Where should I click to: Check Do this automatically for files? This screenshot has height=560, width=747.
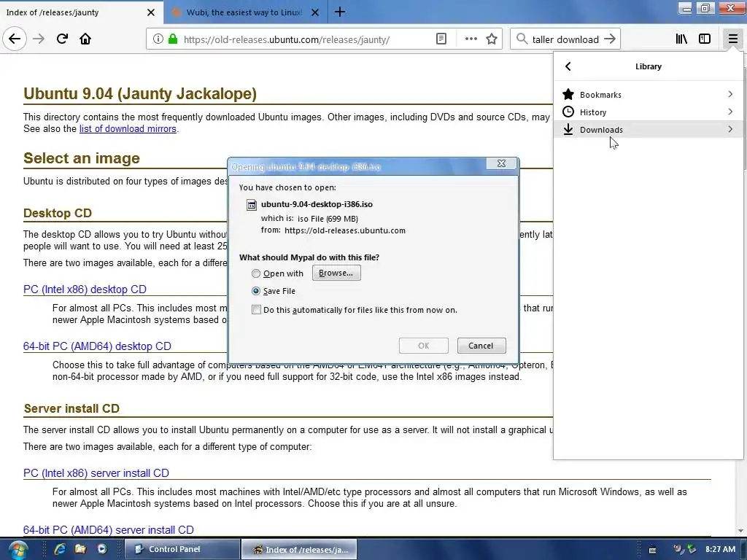[x=256, y=310]
